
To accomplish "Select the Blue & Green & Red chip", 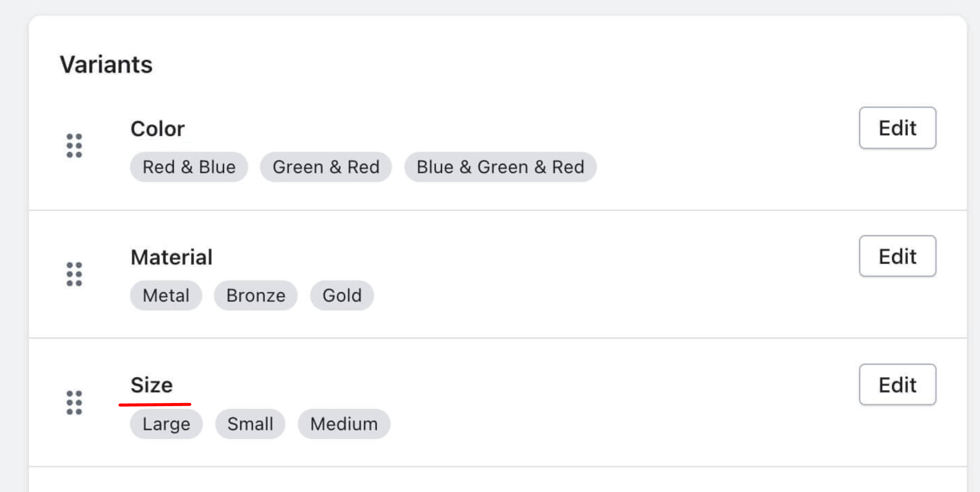I will coord(500,167).
